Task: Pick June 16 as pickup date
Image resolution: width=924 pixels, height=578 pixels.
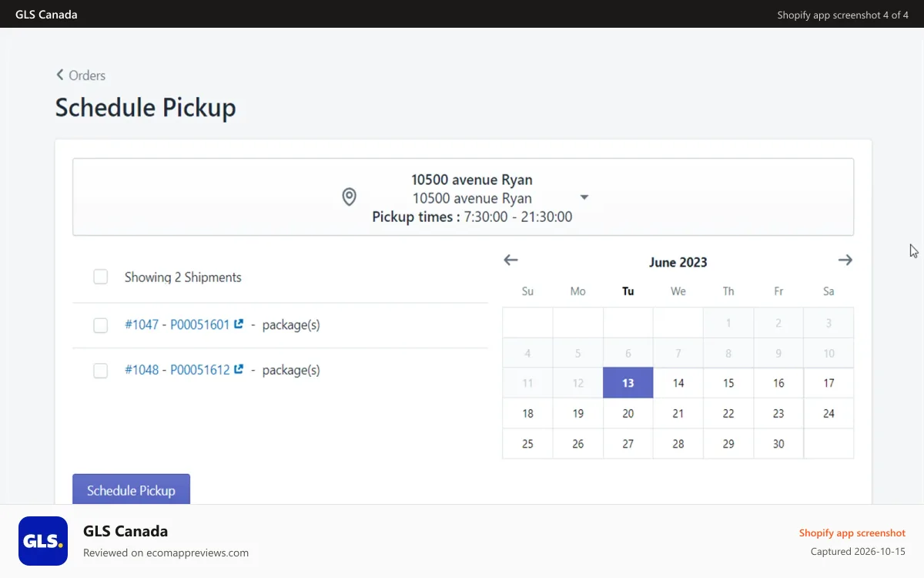Action: click(778, 383)
